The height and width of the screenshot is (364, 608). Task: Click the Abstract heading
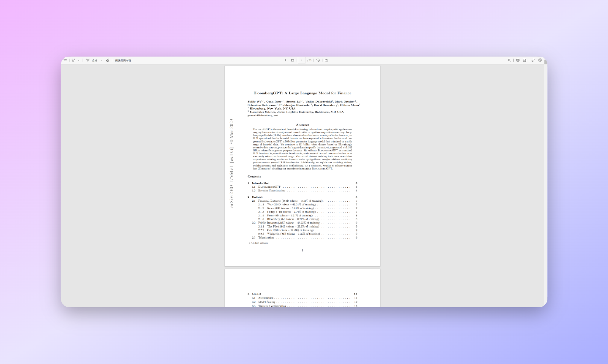[x=302, y=125]
